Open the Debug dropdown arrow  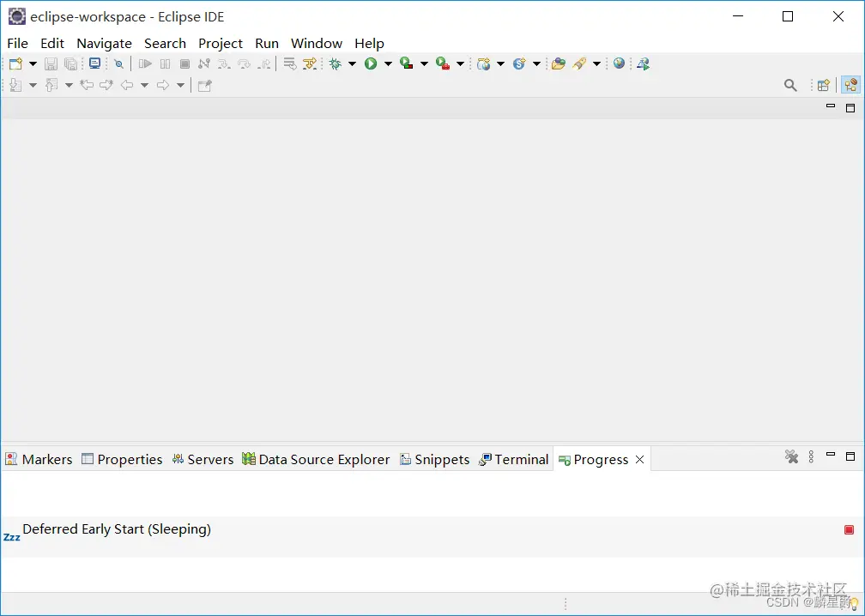352,64
